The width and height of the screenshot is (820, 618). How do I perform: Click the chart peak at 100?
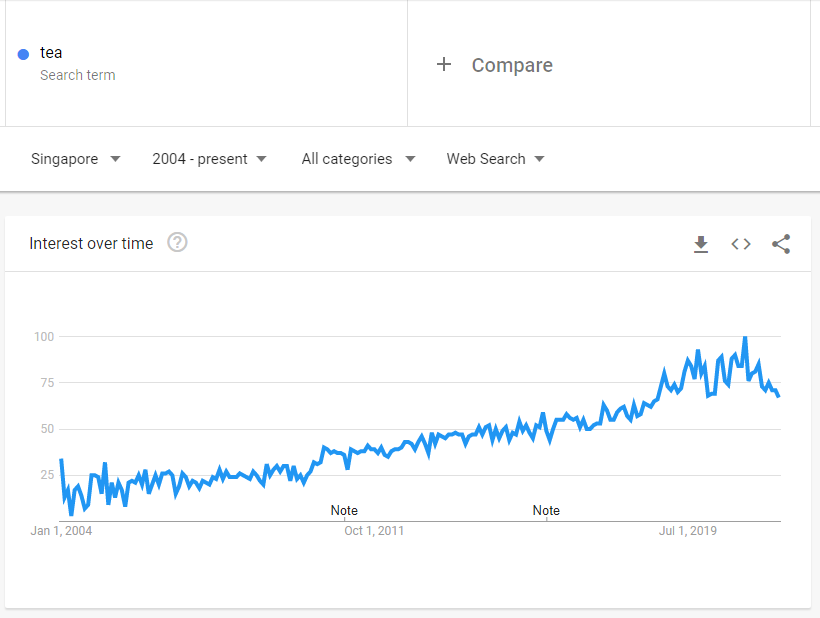(744, 338)
